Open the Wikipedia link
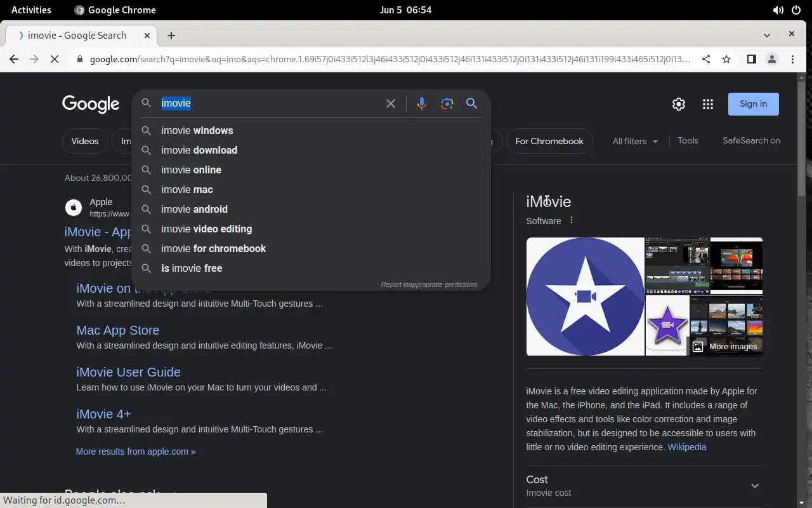 [x=687, y=447]
